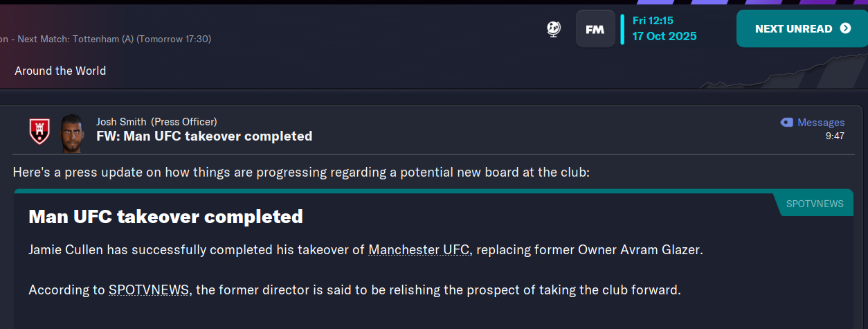Screen dimensions: 868x329
Task: Click the Messages tag icon
Action: click(x=786, y=123)
